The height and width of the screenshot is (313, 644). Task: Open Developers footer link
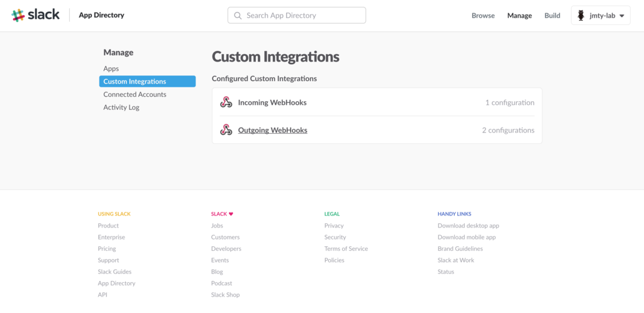(226, 249)
